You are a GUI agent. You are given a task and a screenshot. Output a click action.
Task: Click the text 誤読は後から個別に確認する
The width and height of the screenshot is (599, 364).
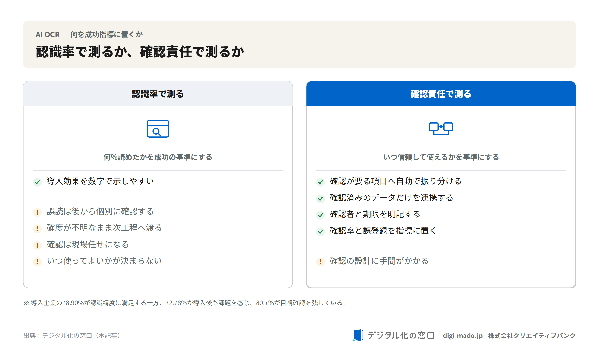(x=100, y=211)
